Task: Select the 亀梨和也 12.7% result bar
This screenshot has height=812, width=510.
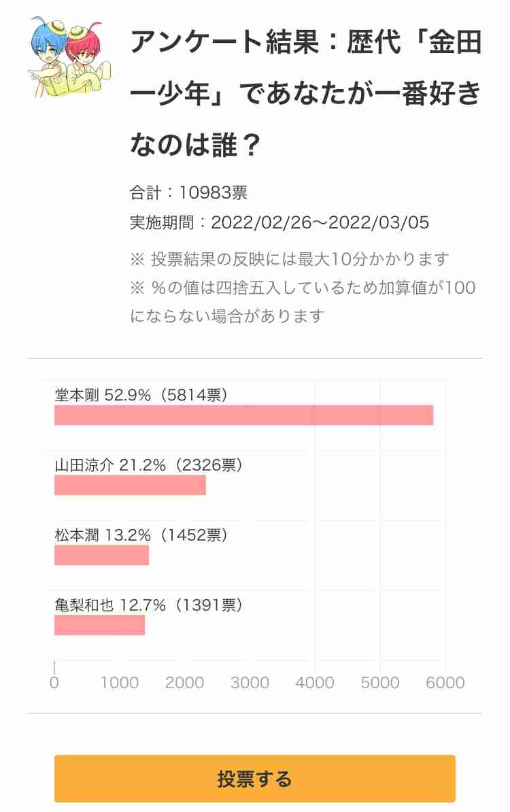Action: tap(99, 625)
